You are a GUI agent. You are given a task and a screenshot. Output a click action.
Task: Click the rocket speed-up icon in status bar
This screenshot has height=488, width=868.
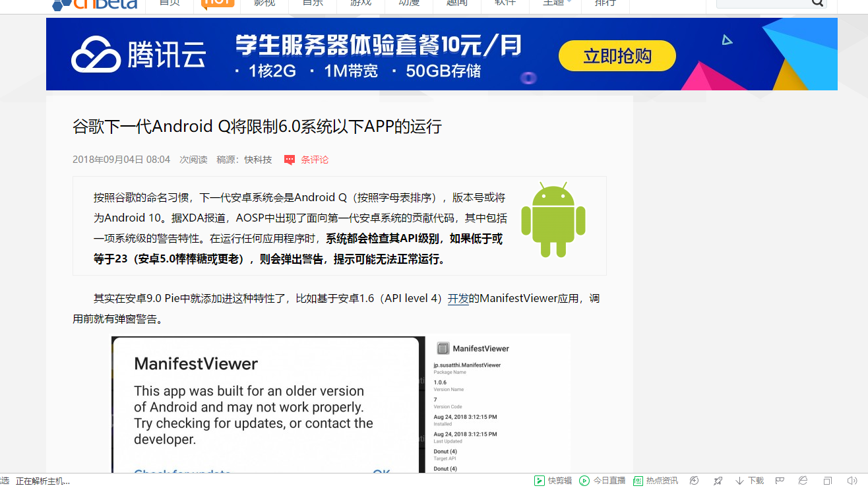pyautogui.click(x=718, y=481)
